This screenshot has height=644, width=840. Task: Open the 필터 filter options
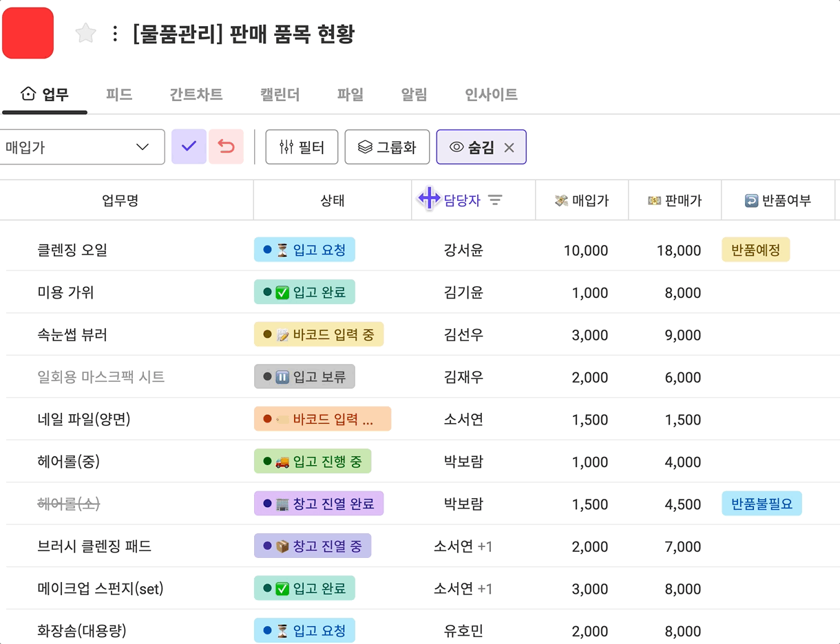pyautogui.click(x=302, y=147)
